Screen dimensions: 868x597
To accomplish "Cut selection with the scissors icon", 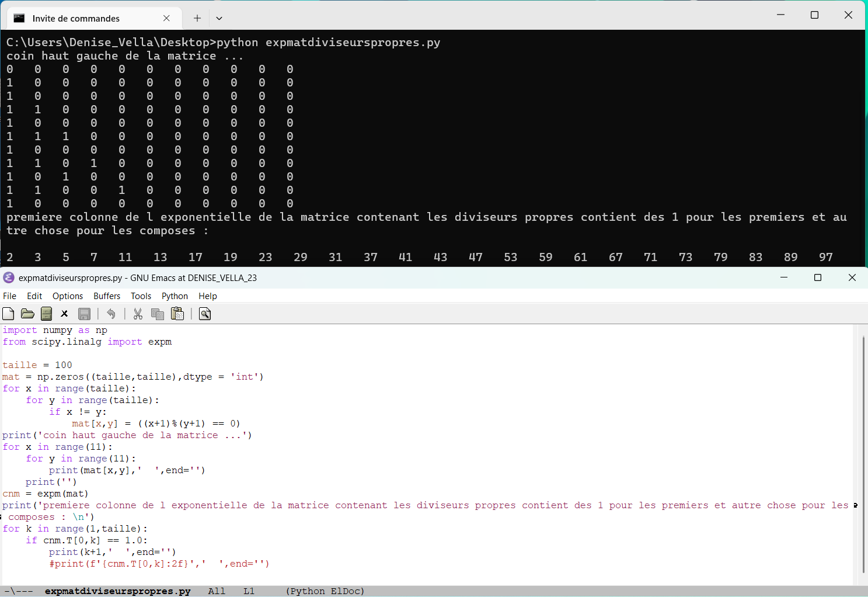I will (x=138, y=314).
